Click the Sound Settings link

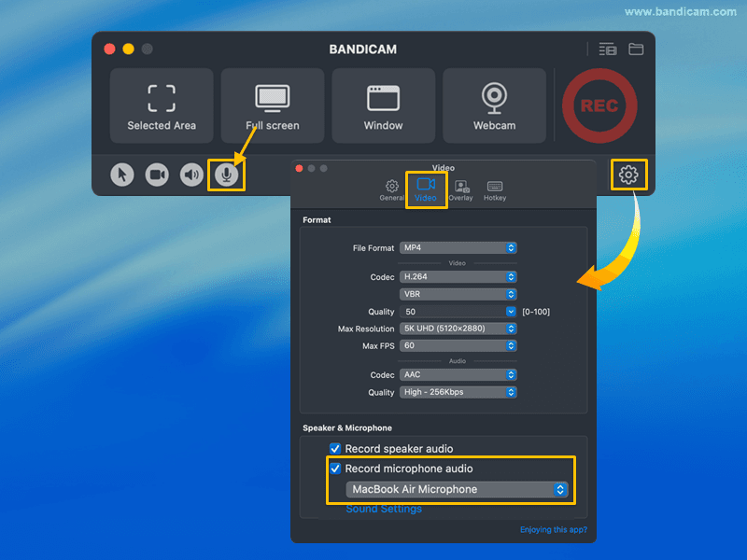[384, 509]
